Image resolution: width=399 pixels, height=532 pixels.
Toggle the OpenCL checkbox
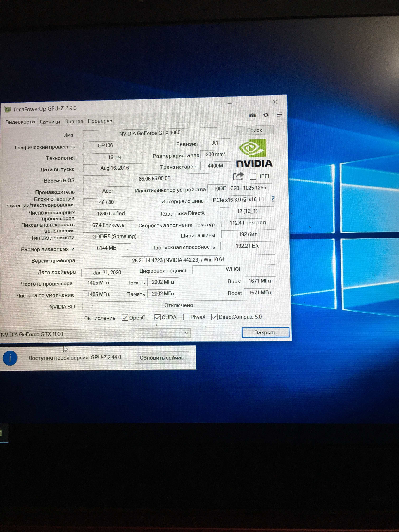click(125, 318)
